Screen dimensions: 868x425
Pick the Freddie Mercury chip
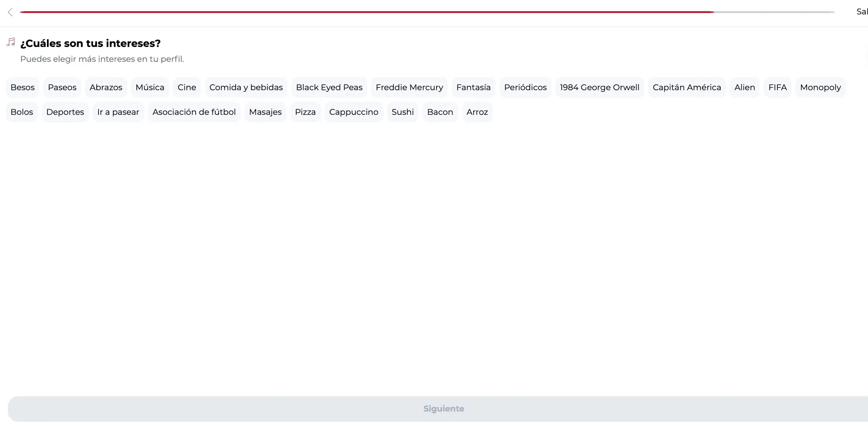pyautogui.click(x=410, y=87)
